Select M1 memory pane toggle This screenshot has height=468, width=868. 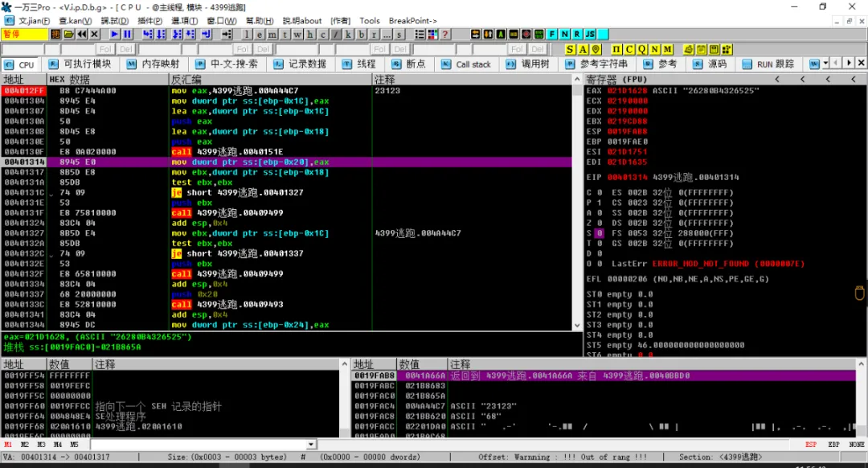tap(8, 445)
